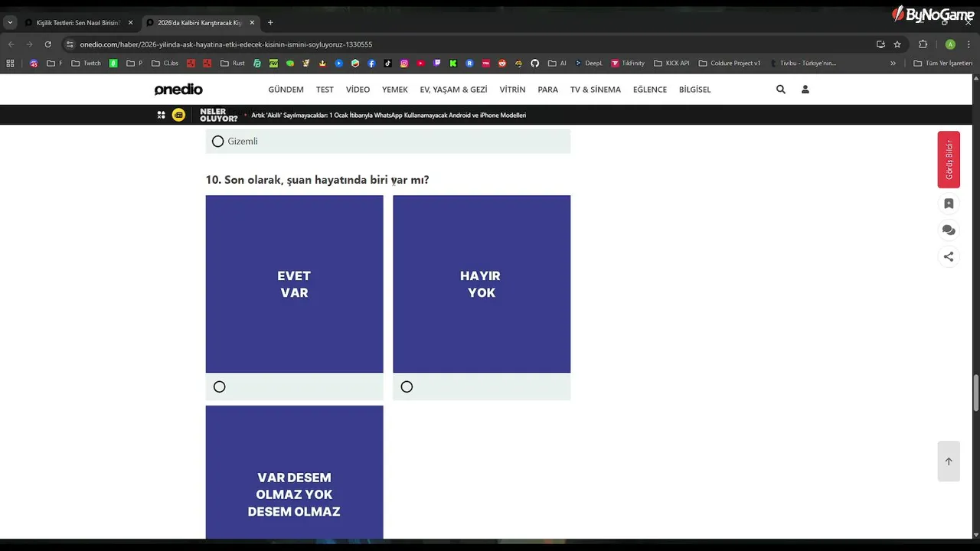Click the site info icon in address bar
The height and width of the screenshot is (551, 980).
[70, 44]
